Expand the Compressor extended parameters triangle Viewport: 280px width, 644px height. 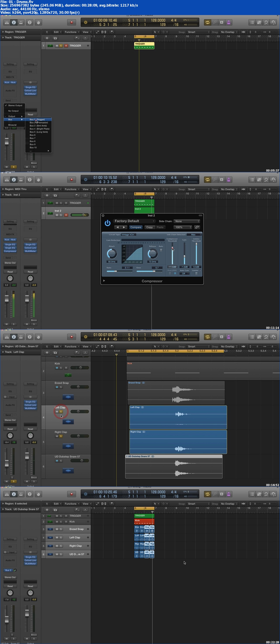[104, 281]
